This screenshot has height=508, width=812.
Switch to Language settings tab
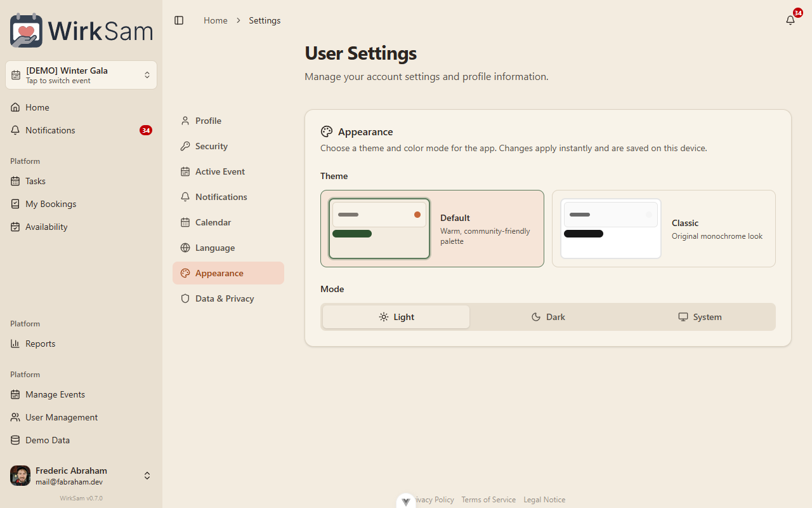(x=228, y=248)
